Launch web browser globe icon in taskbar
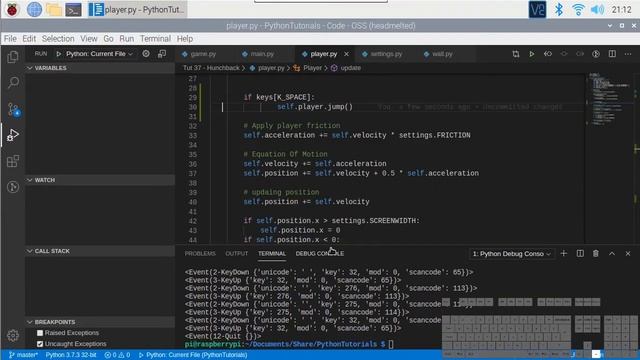The height and width of the screenshot is (360, 640). [x=34, y=9]
